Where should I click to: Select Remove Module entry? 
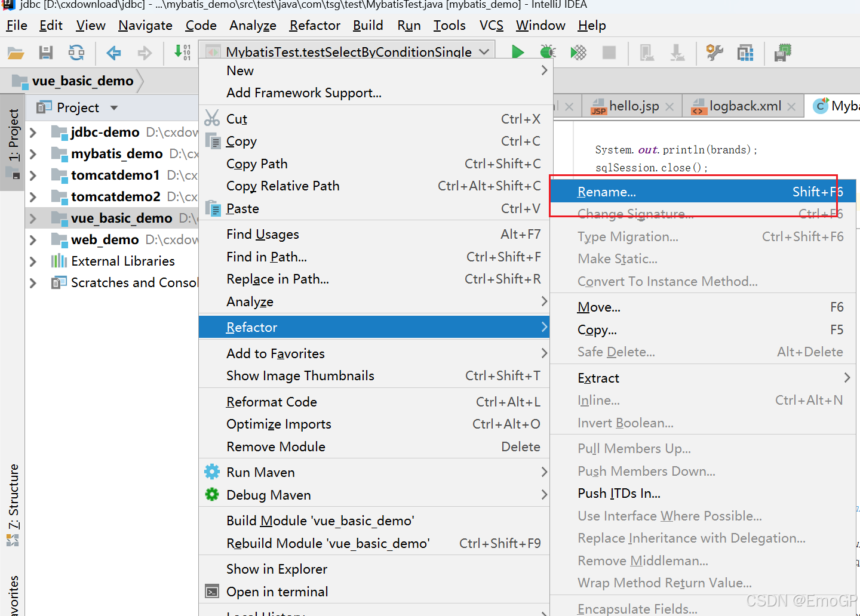click(374, 446)
